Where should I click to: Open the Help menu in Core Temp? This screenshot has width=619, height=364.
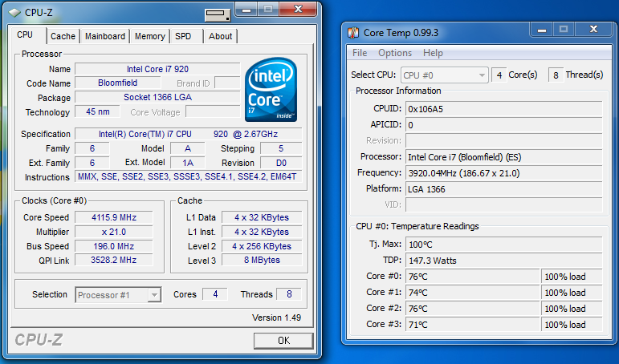point(433,53)
